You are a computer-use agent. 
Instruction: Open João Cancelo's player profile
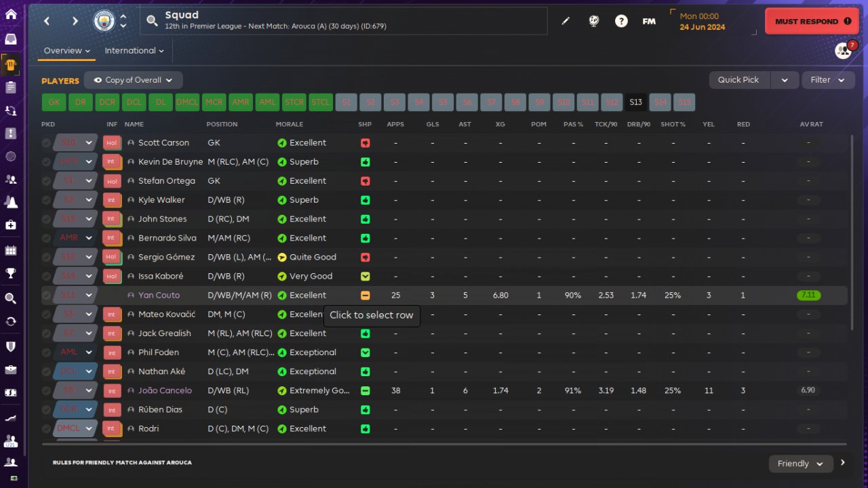(165, 390)
